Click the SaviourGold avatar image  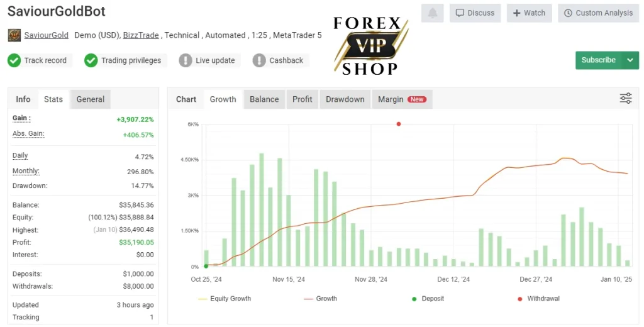pos(14,35)
